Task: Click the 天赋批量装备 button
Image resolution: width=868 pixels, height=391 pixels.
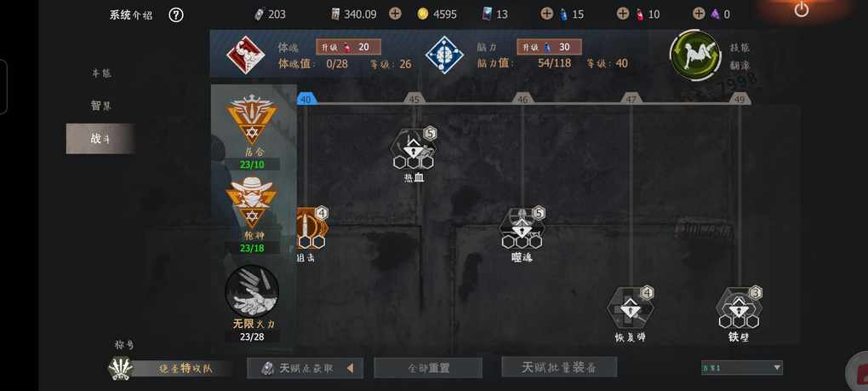Action: (559, 367)
